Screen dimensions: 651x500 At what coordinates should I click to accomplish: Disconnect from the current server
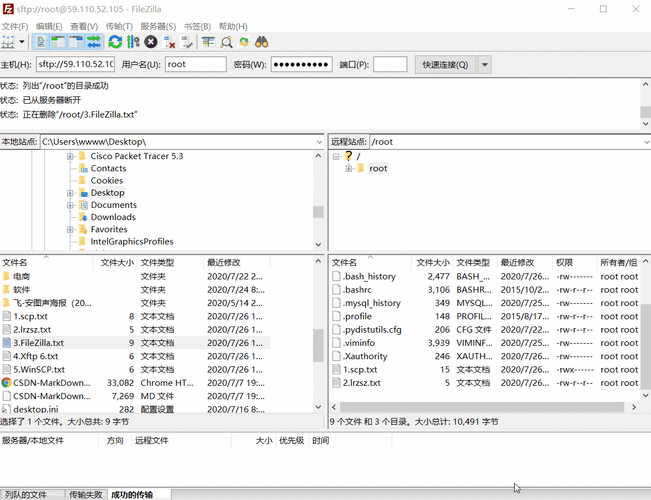169,42
